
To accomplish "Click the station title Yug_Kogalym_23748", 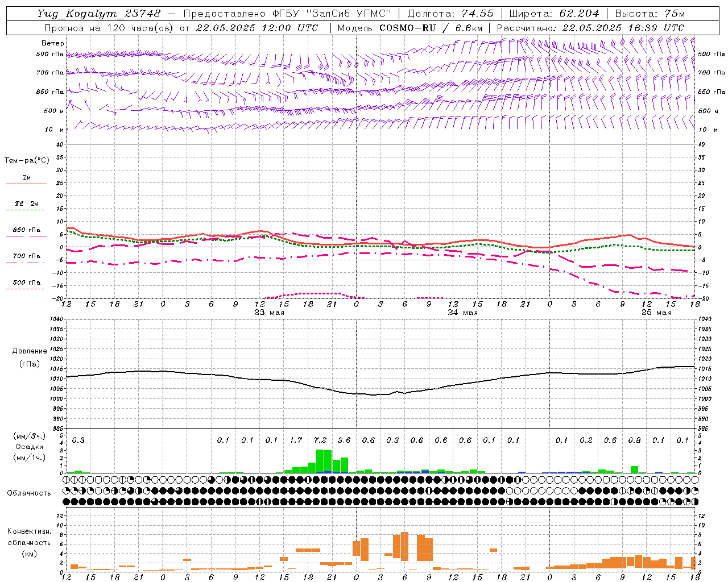I will click(x=99, y=14).
